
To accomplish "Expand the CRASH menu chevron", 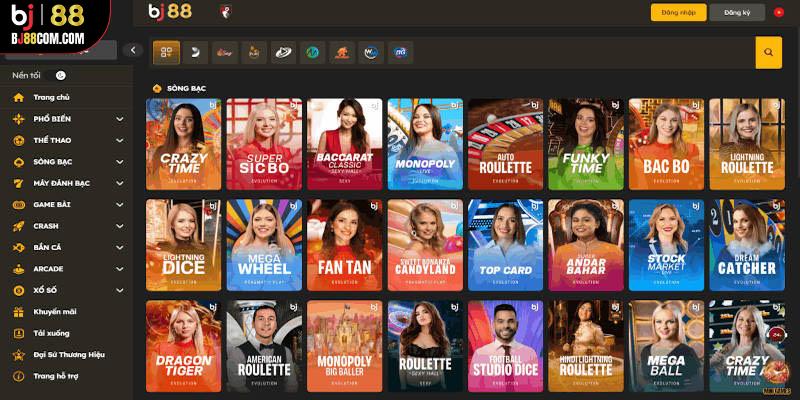I will click(x=120, y=226).
